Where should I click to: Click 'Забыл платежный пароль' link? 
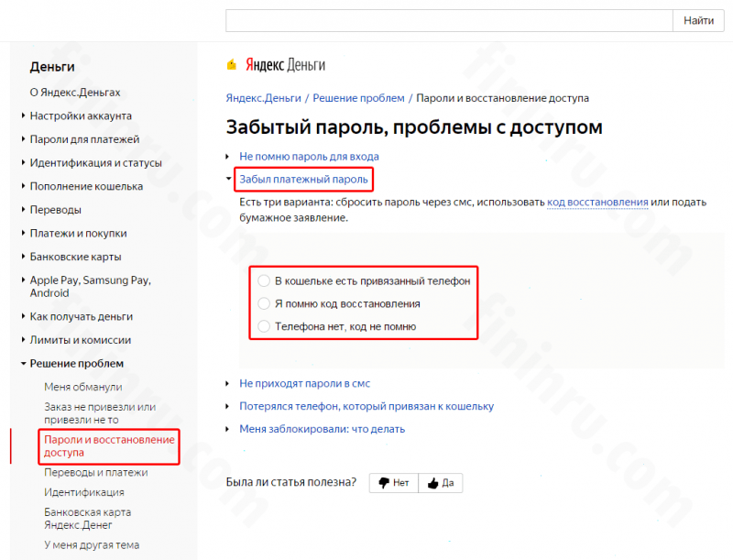pos(303,179)
